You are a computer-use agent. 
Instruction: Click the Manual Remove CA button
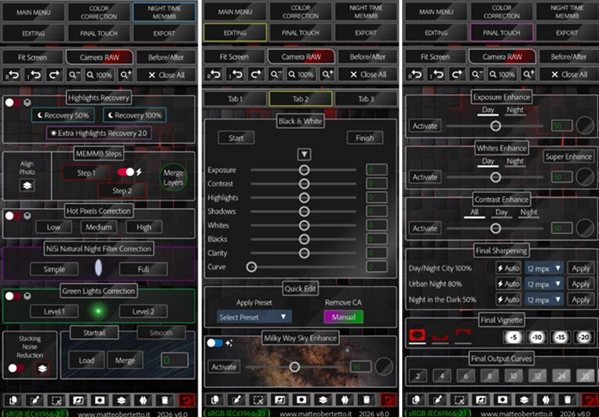(343, 317)
